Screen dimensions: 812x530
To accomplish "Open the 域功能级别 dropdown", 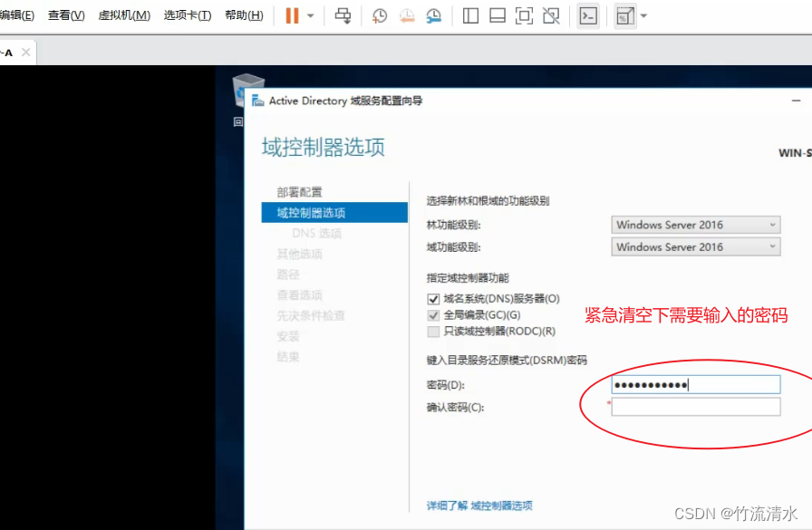I will pyautogui.click(x=695, y=247).
